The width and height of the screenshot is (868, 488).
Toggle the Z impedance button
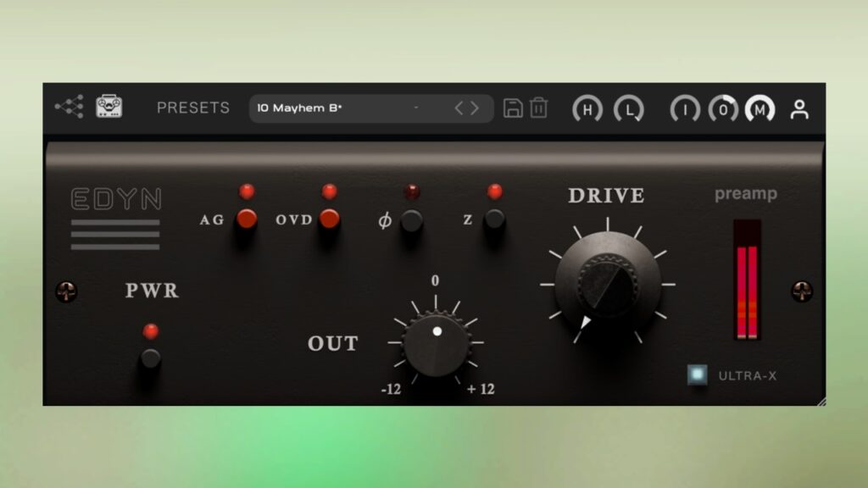(494, 219)
